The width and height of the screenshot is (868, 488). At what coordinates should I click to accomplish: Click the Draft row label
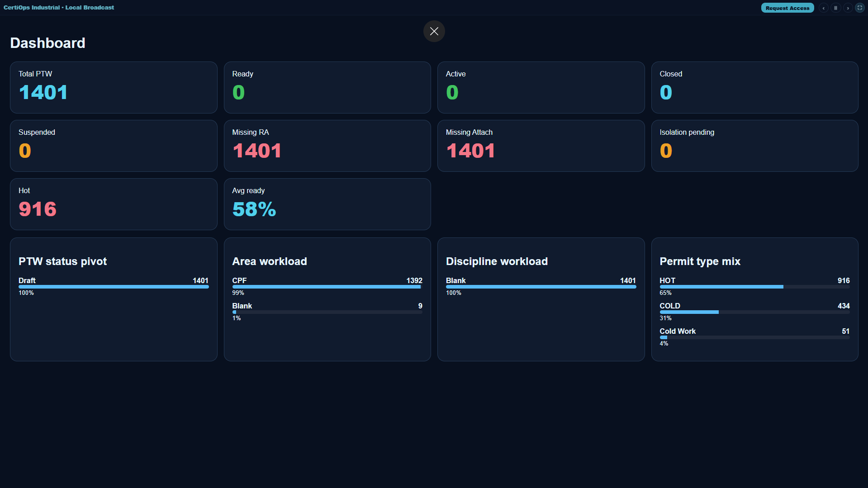pos(27,280)
